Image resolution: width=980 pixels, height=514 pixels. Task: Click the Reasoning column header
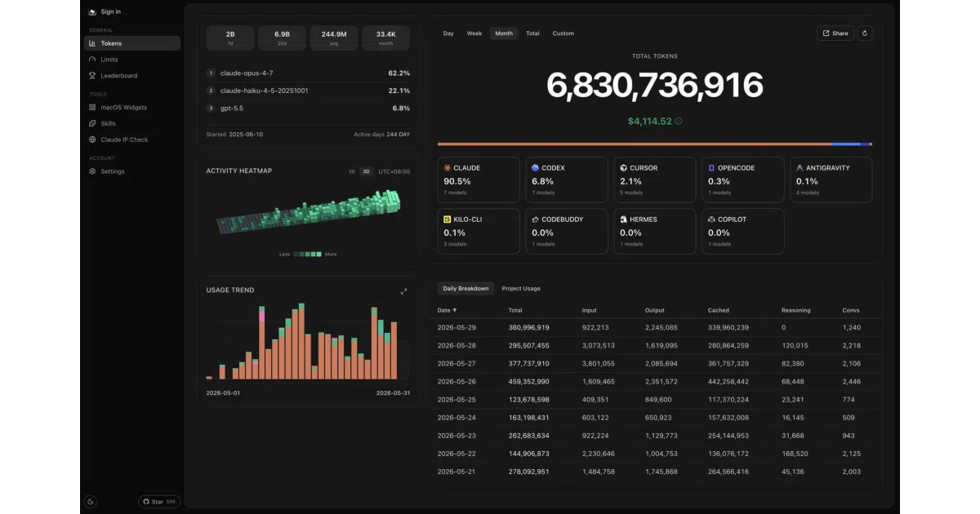click(x=796, y=311)
